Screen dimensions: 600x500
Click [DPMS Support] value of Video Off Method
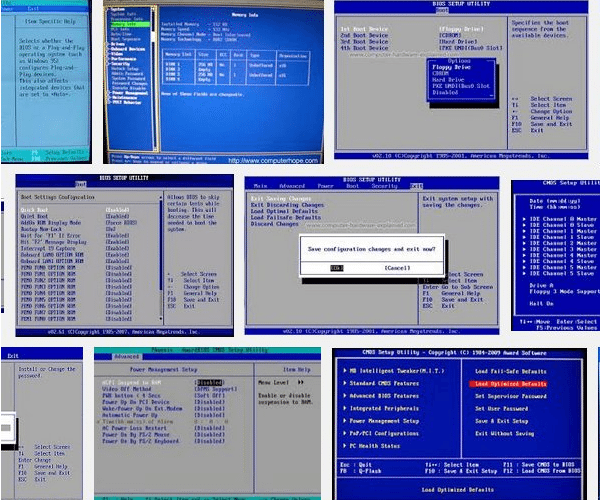point(216,389)
